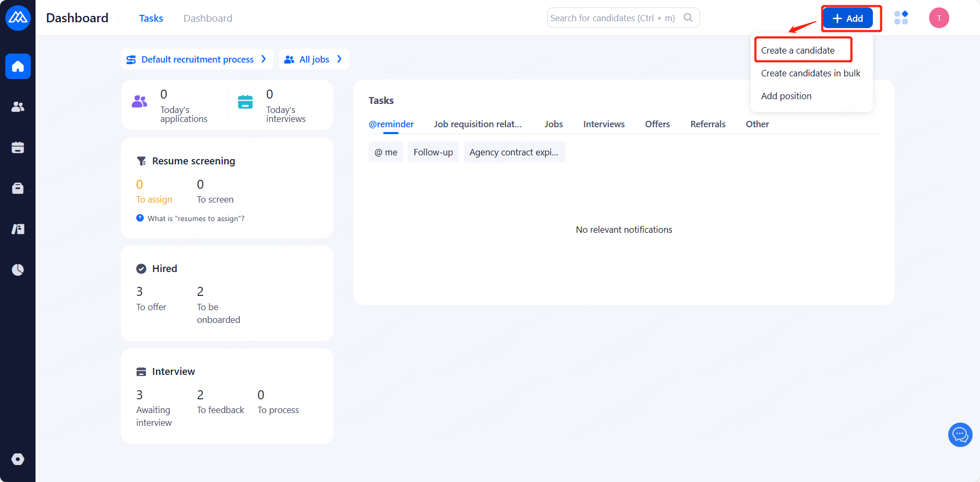Open the chat support bubble

click(960, 435)
